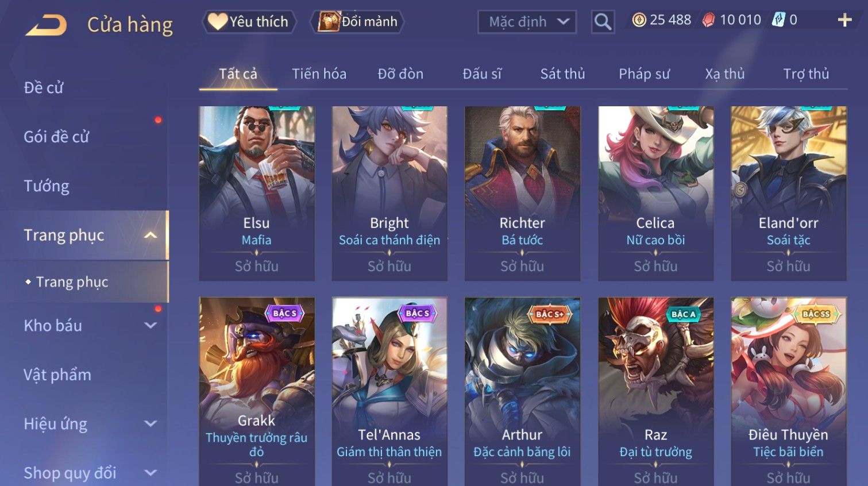Expand the Shop quy đổi section
This screenshot has height=486, width=868.
point(151,473)
